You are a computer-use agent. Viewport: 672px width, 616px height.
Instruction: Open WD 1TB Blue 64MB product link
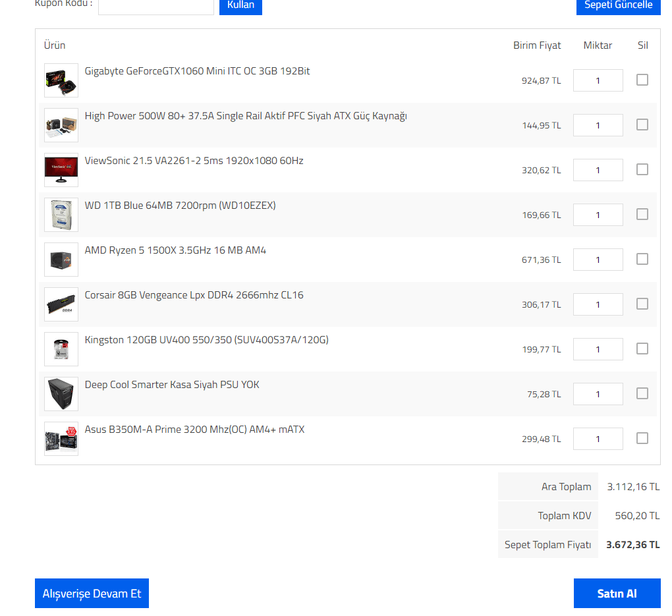pyautogui.click(x=180, y=206)
